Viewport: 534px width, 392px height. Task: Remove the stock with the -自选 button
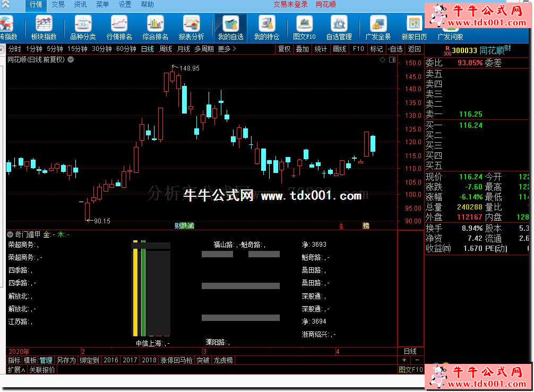click(x=395, y=49)
